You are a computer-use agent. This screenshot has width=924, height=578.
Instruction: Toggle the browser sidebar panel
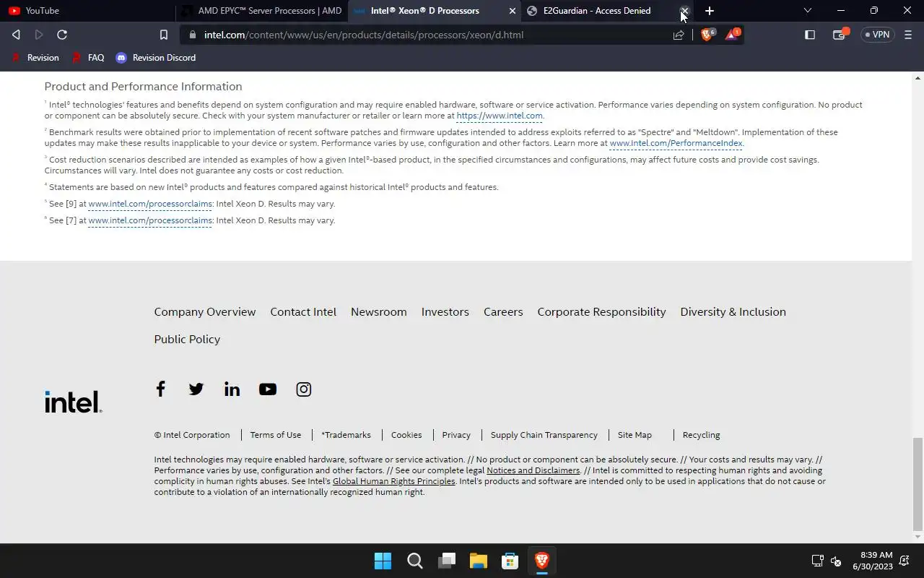[810, 35]
